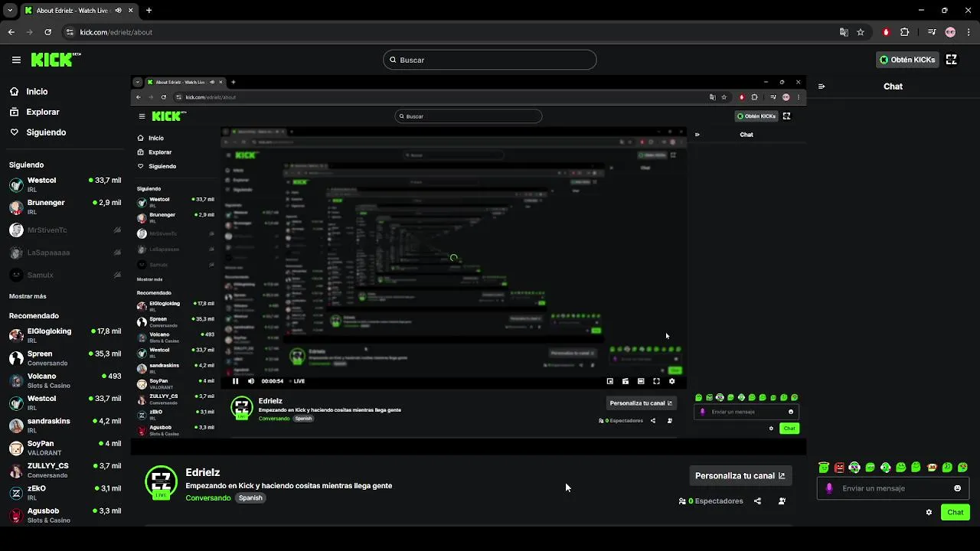Image resolution: width=980 pixels, height=551 pixels.
Task: Click the Obtén KICKs button
Action: [x=907, y=60]
